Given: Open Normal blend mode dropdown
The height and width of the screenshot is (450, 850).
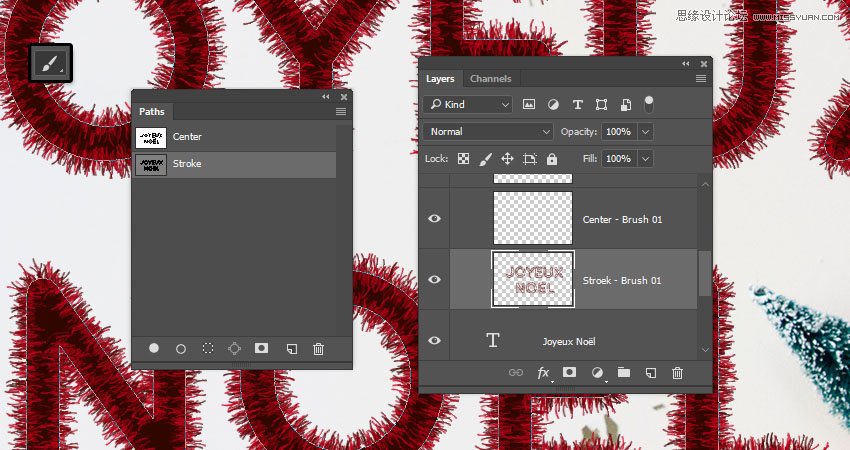Looking at the screenshot, I should click(x=488, y=132).
